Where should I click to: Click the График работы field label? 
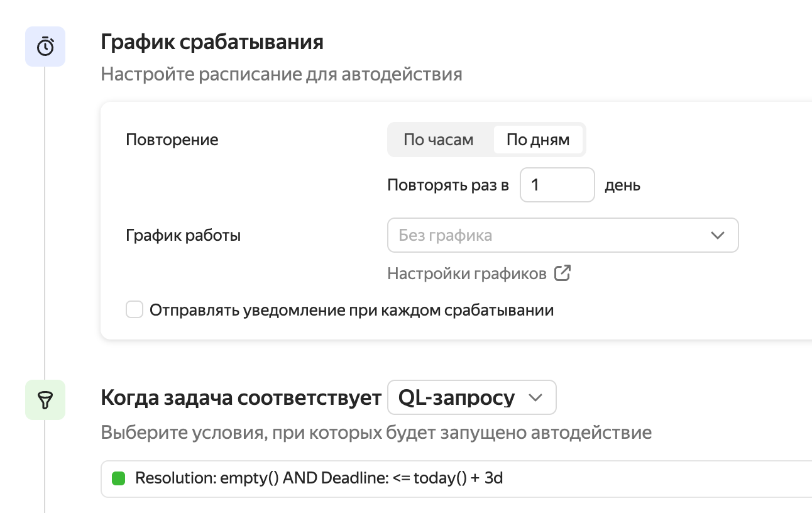point(183,236)
